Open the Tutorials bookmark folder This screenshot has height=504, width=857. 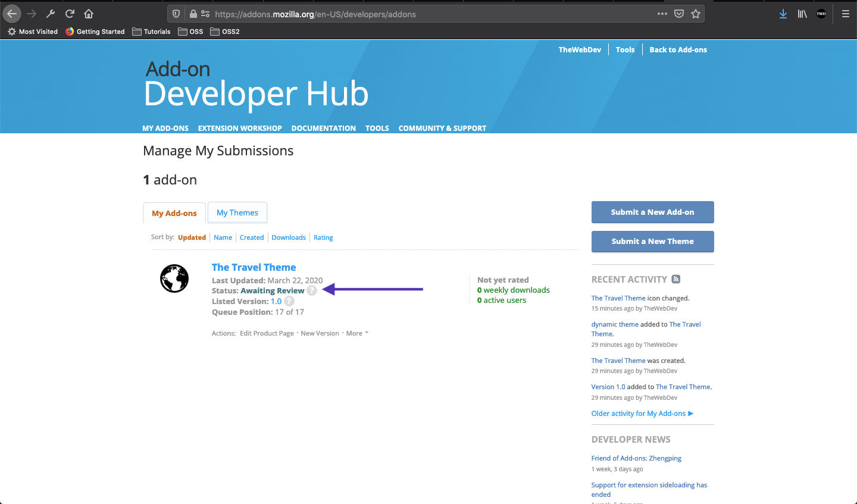tap(151, 32)
